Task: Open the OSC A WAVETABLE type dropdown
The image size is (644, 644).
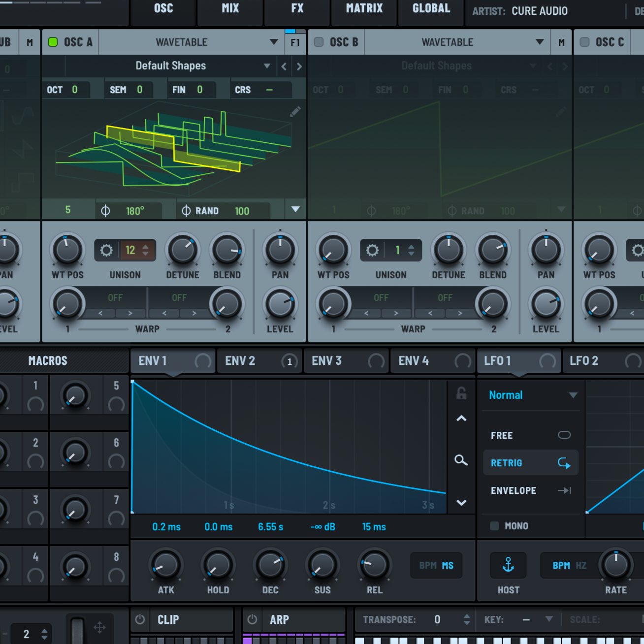Action: 274,42
